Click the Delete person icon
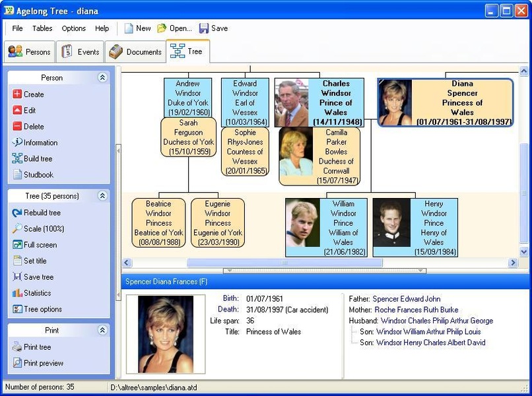Screen dimensions: 532x396 tap(17, 126)
